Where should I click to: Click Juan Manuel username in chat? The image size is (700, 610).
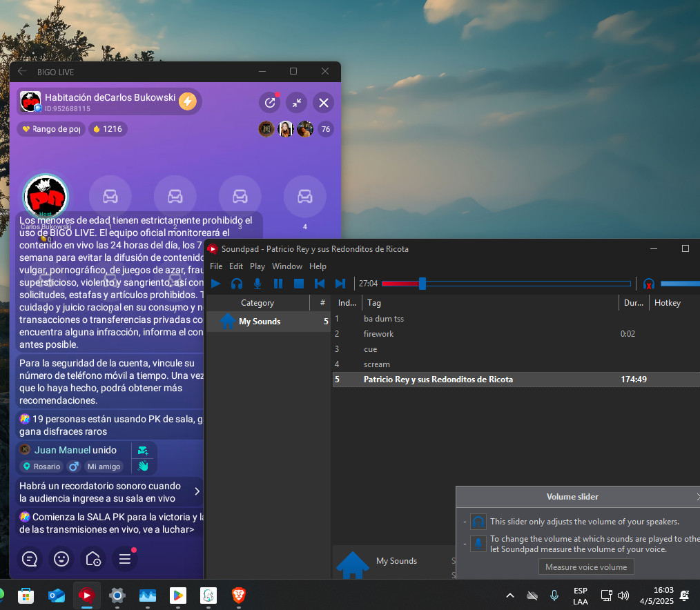[63, 450]
